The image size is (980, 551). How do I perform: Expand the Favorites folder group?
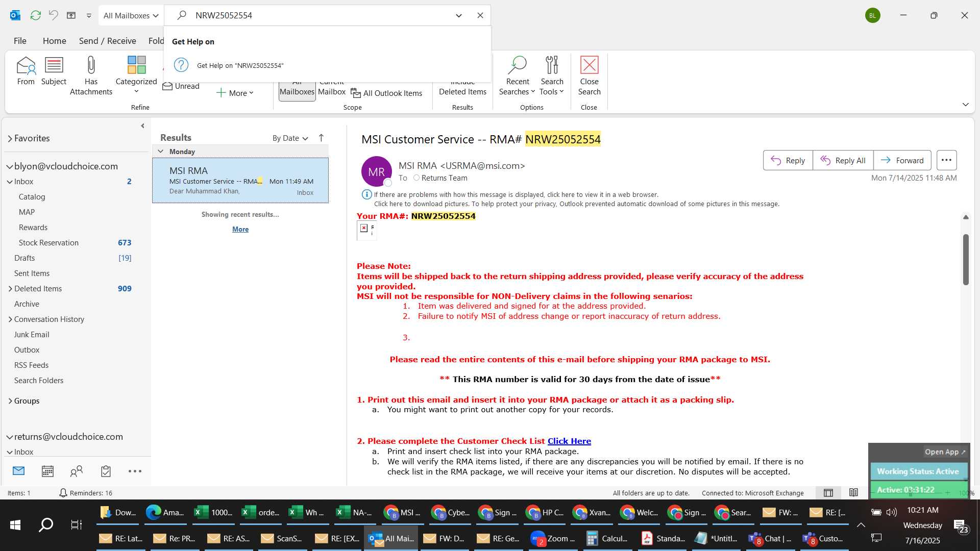pos(10,138)
